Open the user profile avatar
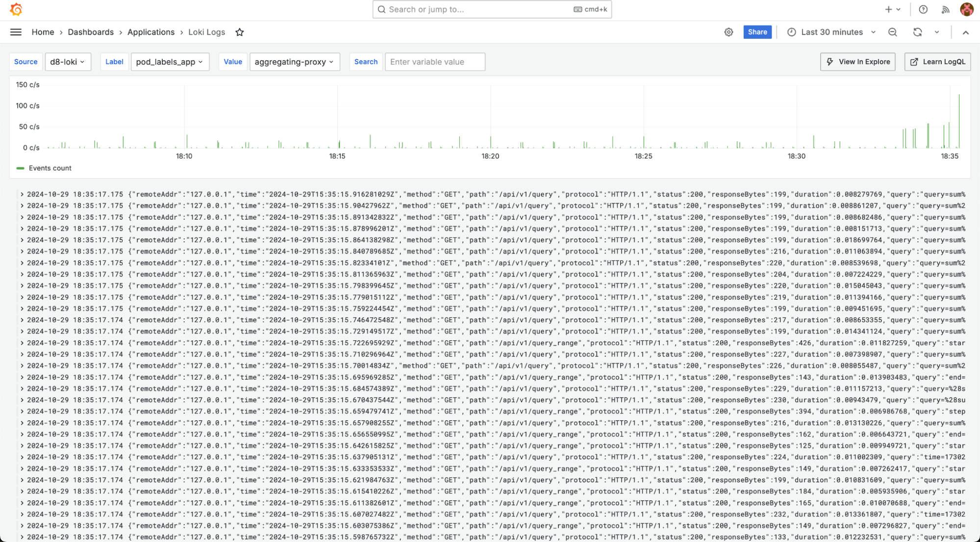 pyautogui.click(x=966, y=9)
